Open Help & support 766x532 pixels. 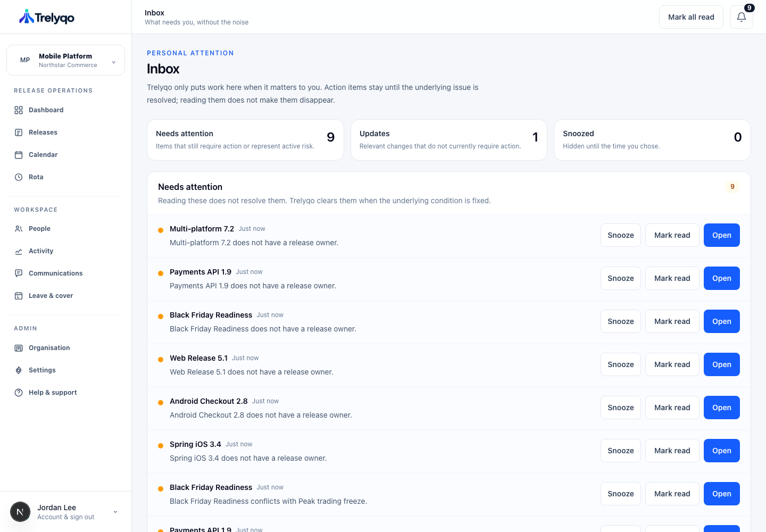click(65, 393)
